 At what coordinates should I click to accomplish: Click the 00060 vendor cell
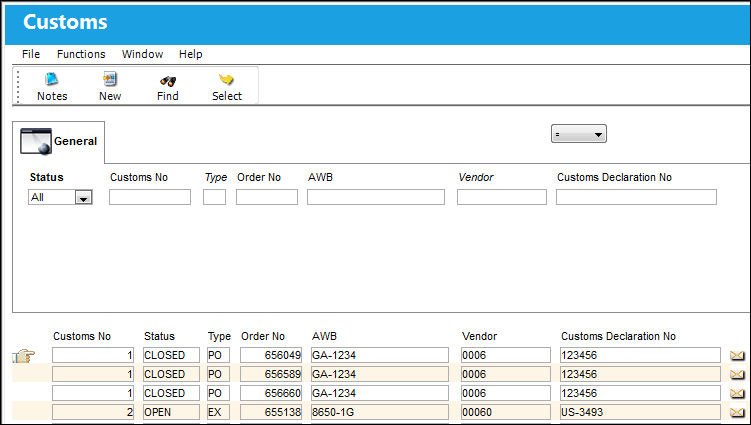point(506,412)
